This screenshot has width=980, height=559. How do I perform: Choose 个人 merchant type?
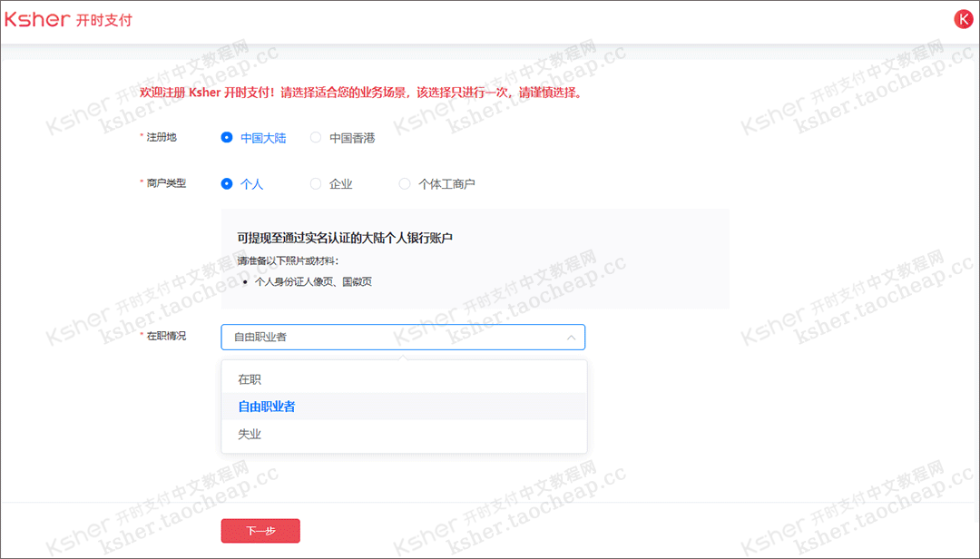pyautogui.click(x=242, y=184)
